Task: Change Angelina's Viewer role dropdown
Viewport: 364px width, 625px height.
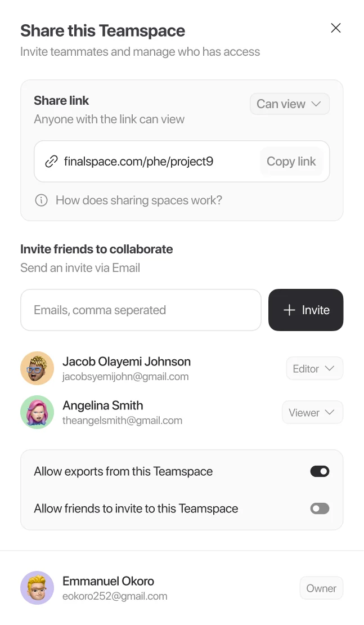Action: click(x=313, y=413)
